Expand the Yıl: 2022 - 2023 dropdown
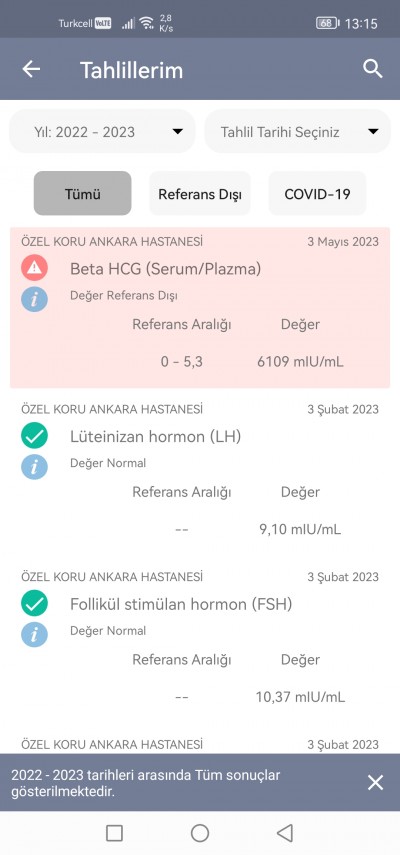 102,131
